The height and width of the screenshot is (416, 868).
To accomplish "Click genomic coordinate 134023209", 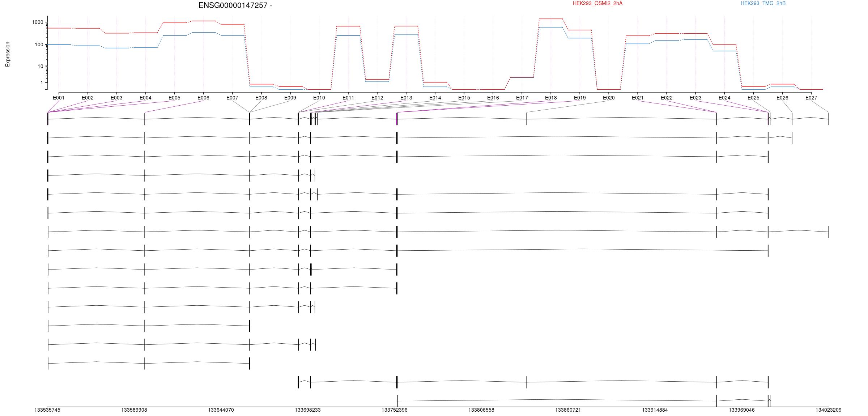I will (x=829, y=410).
